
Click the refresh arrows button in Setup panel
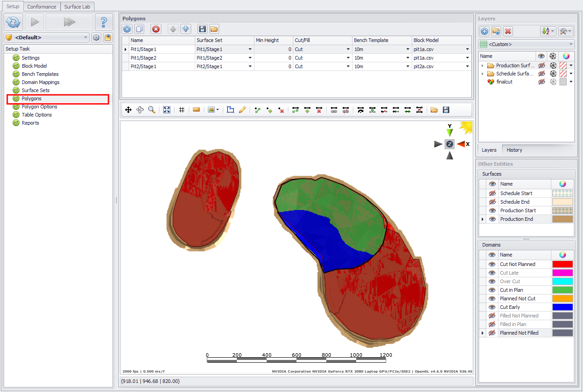(x=14, y=22)
